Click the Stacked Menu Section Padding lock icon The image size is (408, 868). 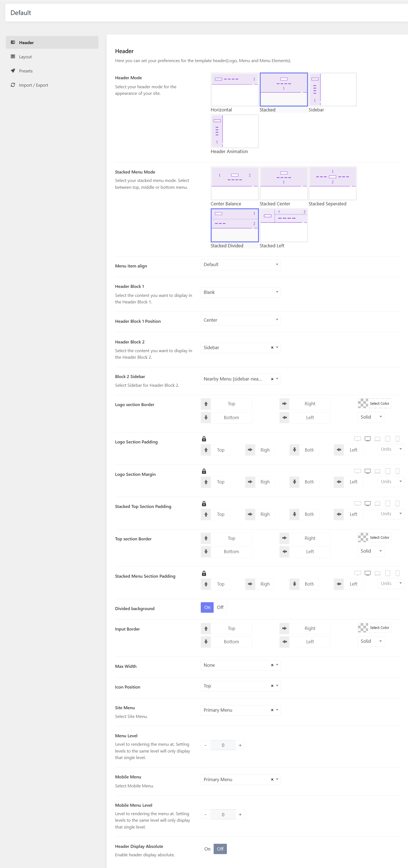click(204, 573)
